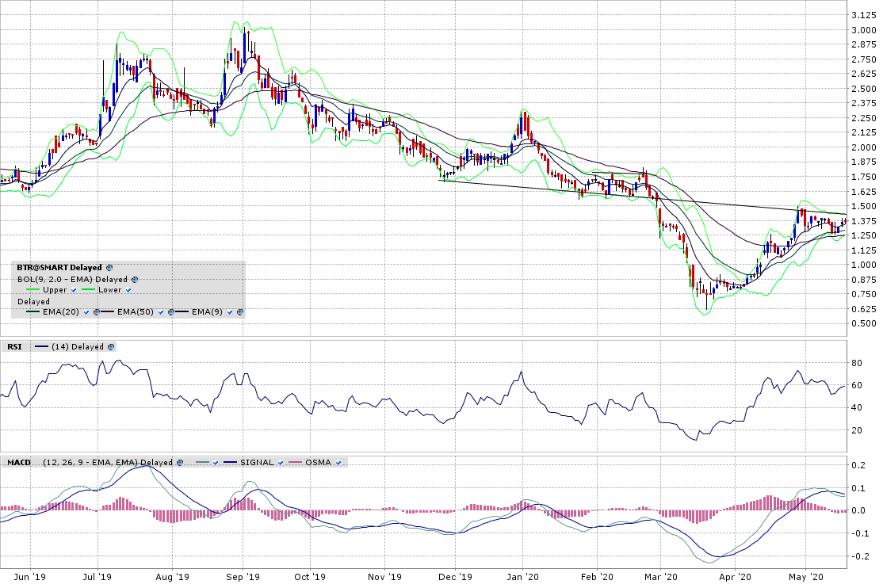
Task: Disable the OSMA histogram checkbox
Action: pyautogui.click(x=338, y=462)
